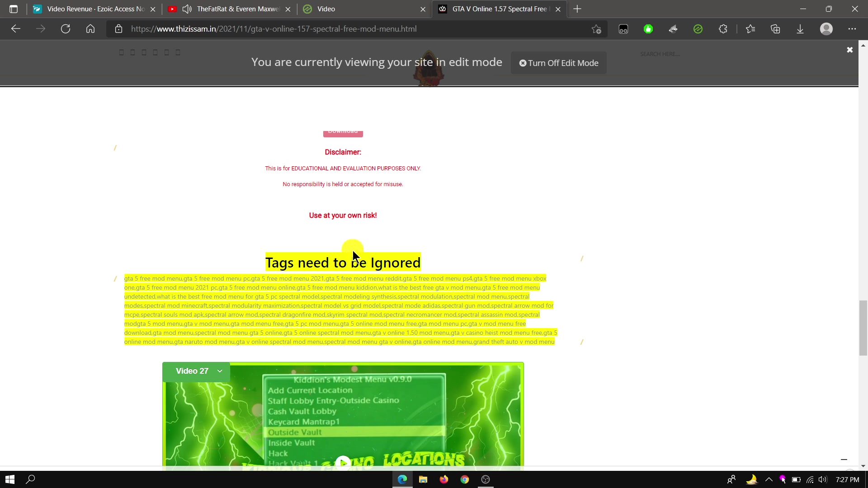Expand the Video 27 dropdown
Screen dimensions: 868x488
(220, 371)
